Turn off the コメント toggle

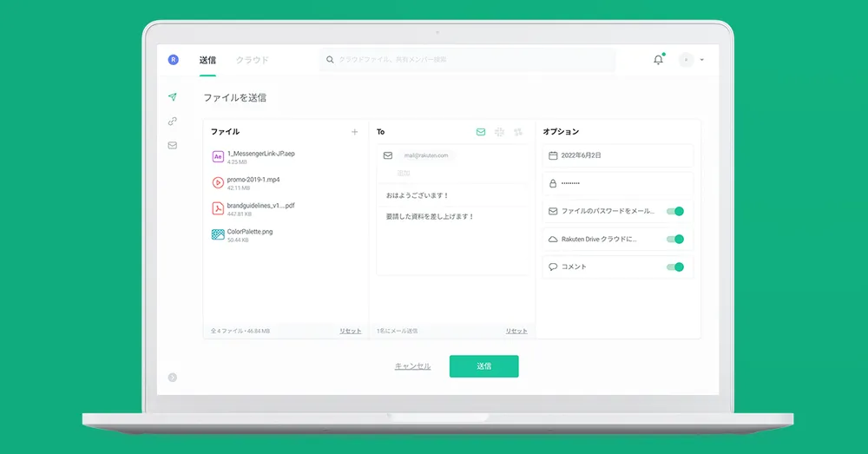click(674, 266)
